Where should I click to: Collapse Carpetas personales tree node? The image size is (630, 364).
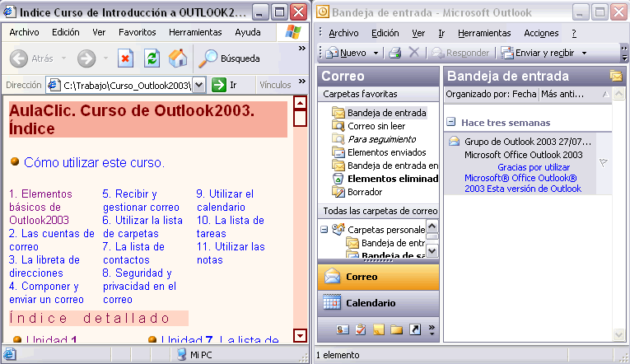tap(324, 229)
